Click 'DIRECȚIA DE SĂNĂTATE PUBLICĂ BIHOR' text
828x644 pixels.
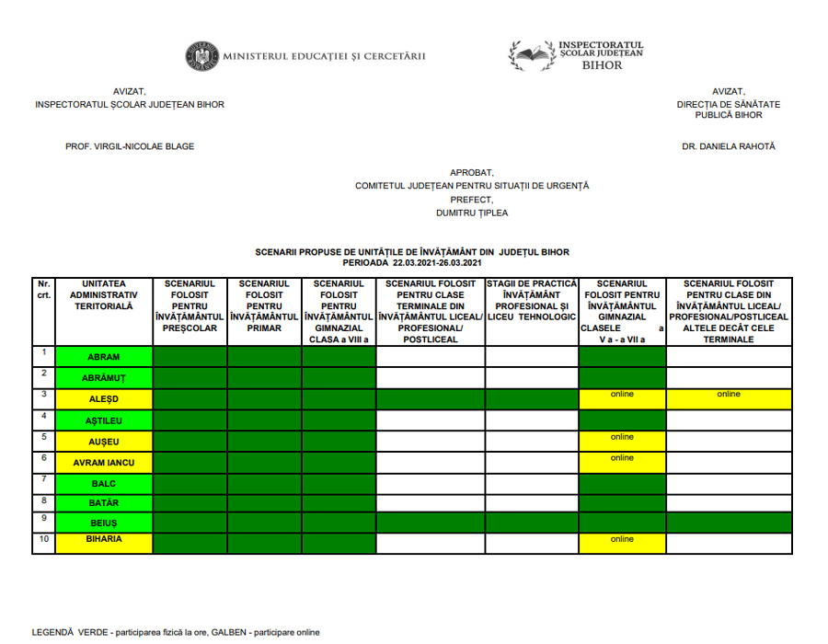(729, 109)
